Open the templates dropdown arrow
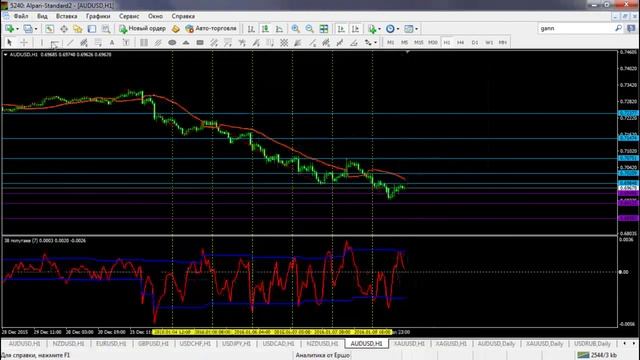 click(x=416, y=29)
